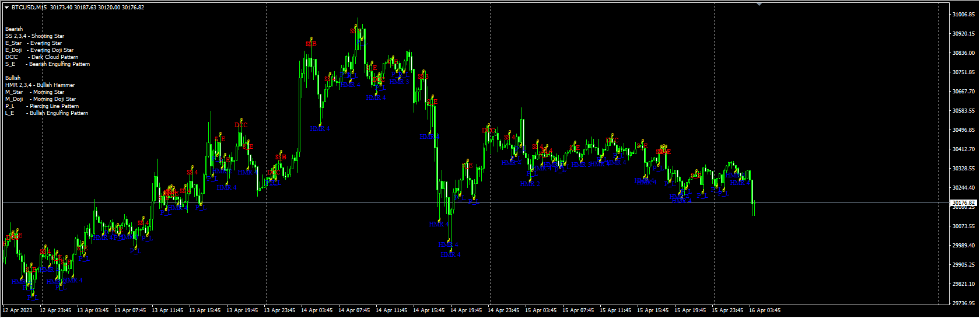980x318 pixels.
Task: Click the '15 Apr 19:45' time axis label
Action: 690,310
